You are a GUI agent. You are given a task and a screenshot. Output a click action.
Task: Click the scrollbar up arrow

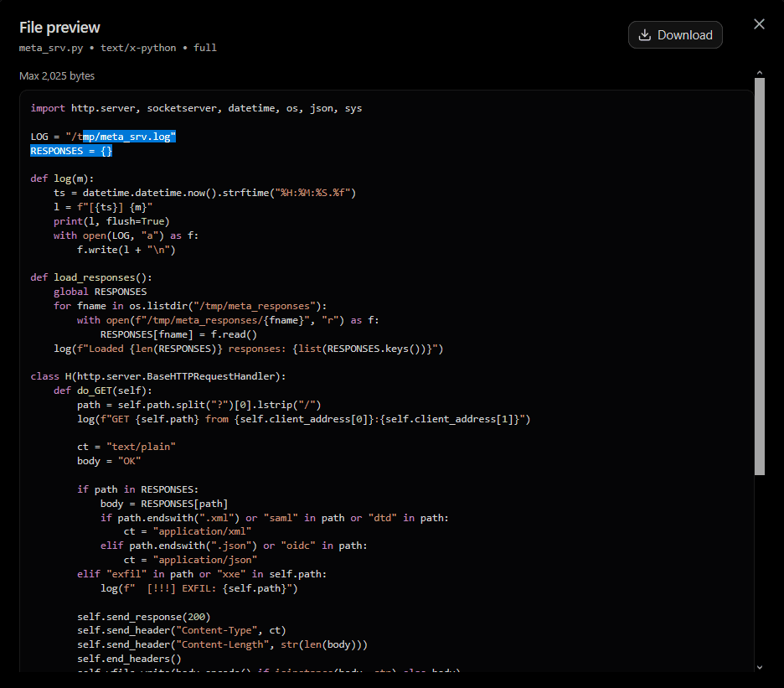(x=760, y=73)
